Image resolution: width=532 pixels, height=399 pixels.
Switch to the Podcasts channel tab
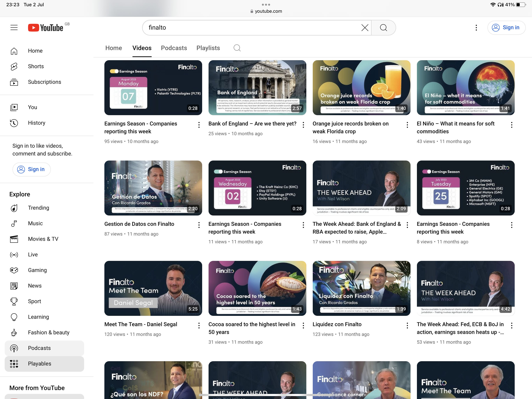(x=174, y=48)
